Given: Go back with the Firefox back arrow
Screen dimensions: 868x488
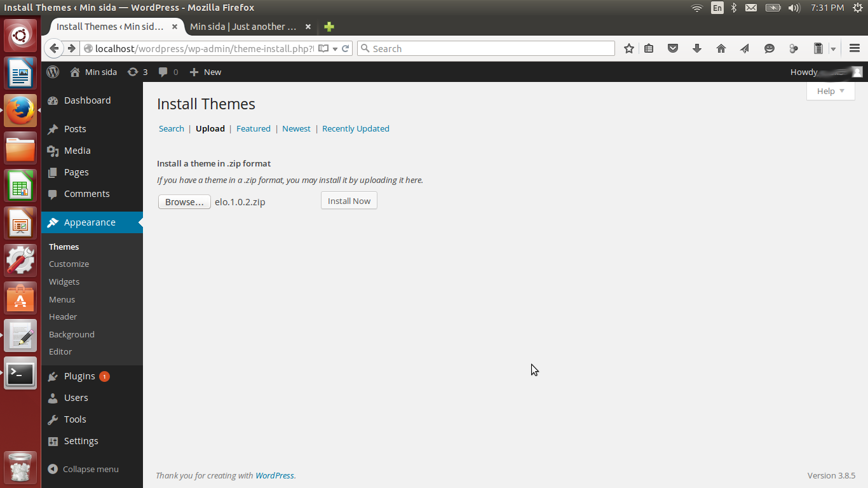Looking at the screenshot, I should (x=54, y=48).
